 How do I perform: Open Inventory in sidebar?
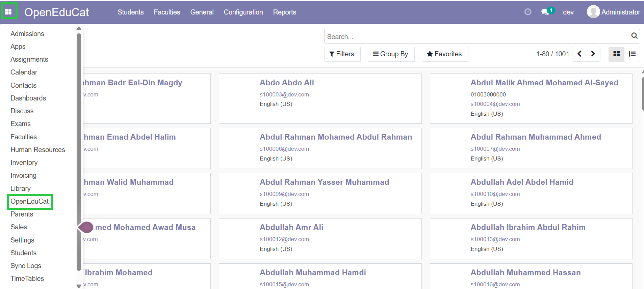(x=24, y=163)
